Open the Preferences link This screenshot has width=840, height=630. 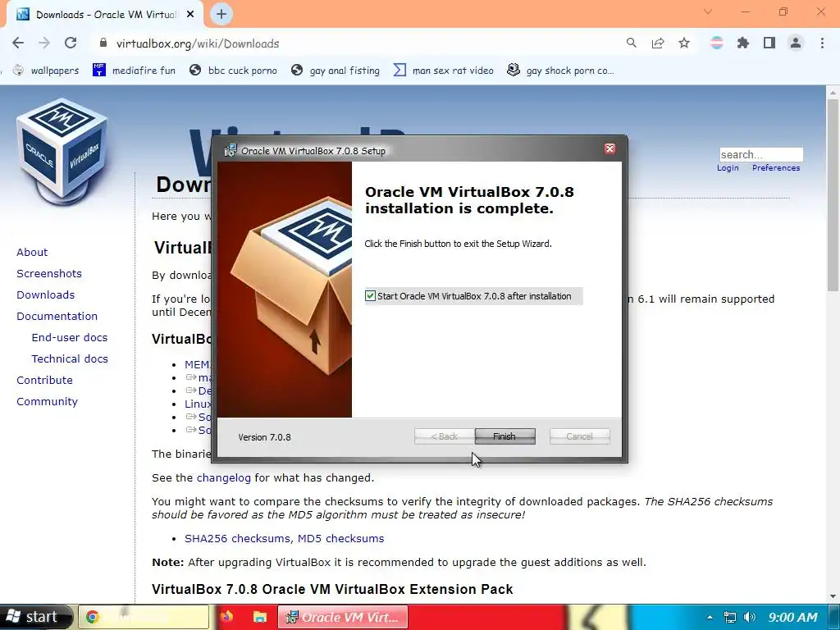click(x=776, y=167)
